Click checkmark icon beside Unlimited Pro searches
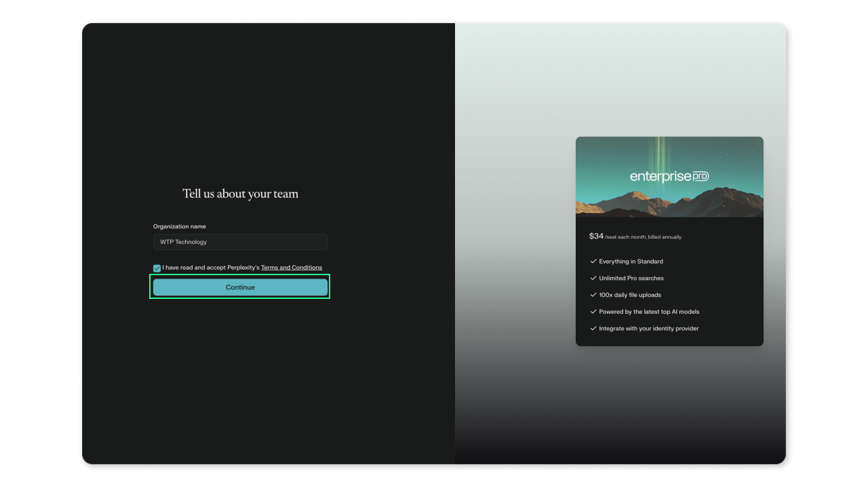This screenshot has height=488, width=868. [593, 278]
